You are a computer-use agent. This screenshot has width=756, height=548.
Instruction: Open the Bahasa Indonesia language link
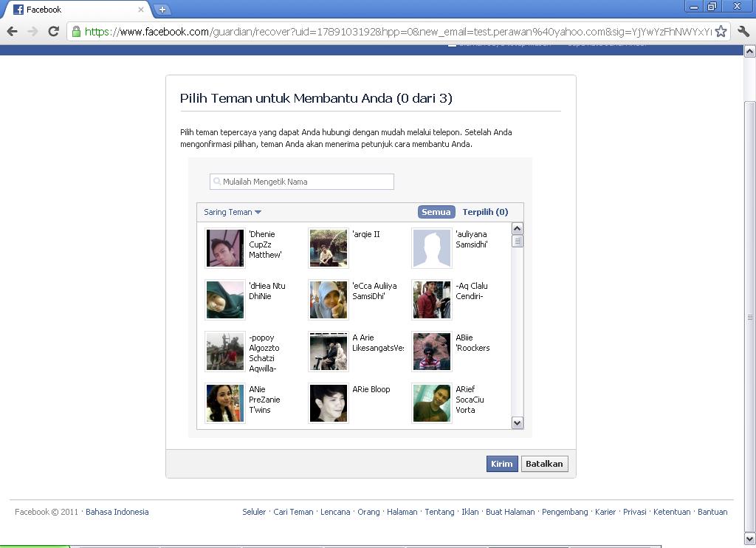click(x=117, y=512)
